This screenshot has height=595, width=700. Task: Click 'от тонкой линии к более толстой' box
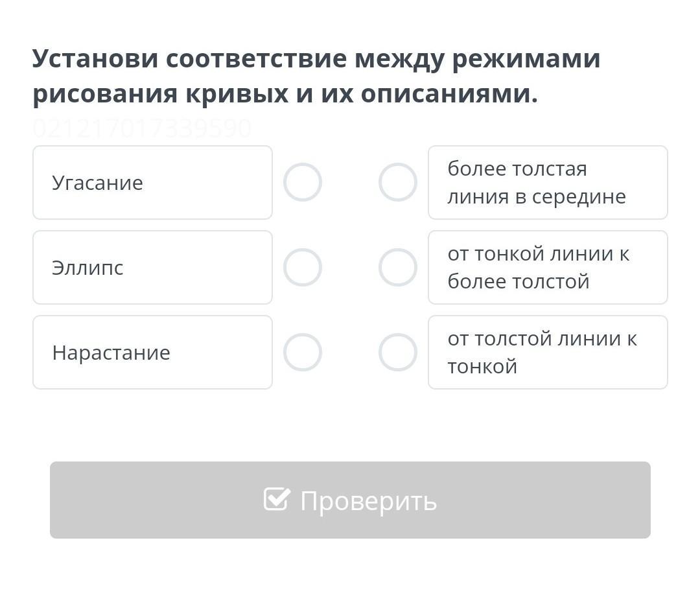click(x=548, y=267)
